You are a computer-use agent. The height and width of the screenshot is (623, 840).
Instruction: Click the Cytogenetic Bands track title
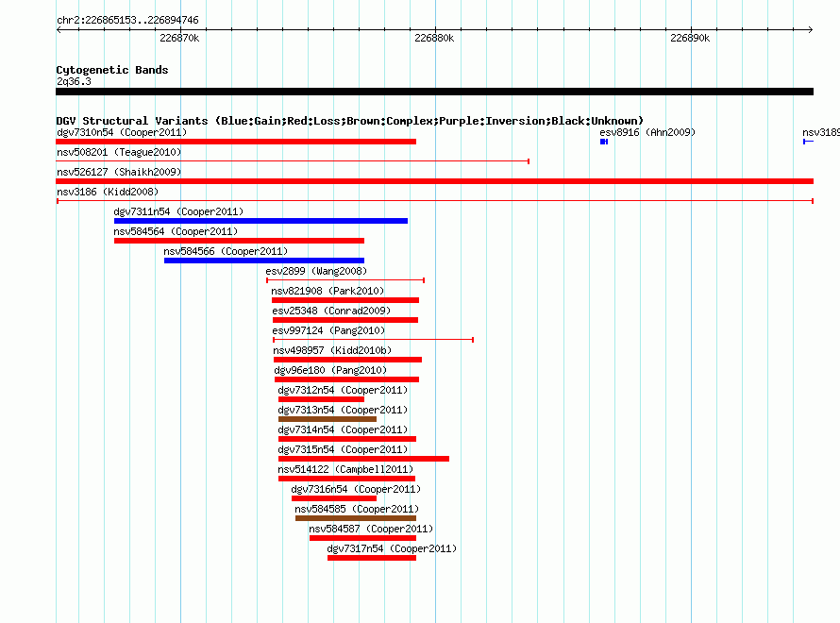point(112,70)
